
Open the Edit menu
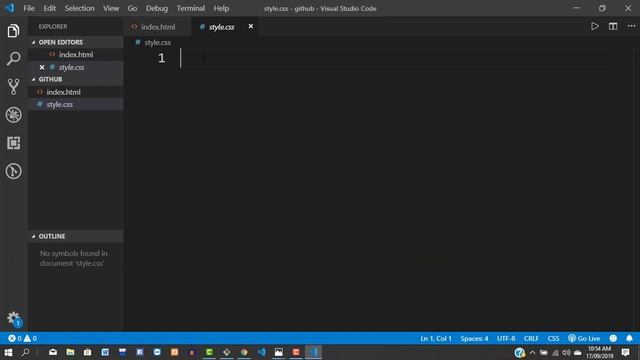point(49,8)
